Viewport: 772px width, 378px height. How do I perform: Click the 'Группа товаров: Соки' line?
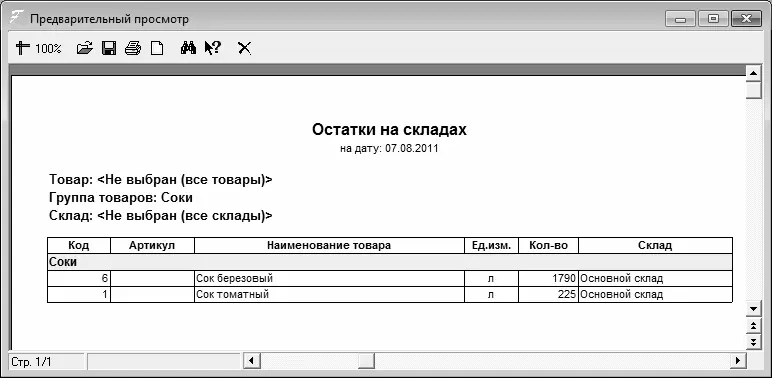(121, 198)
